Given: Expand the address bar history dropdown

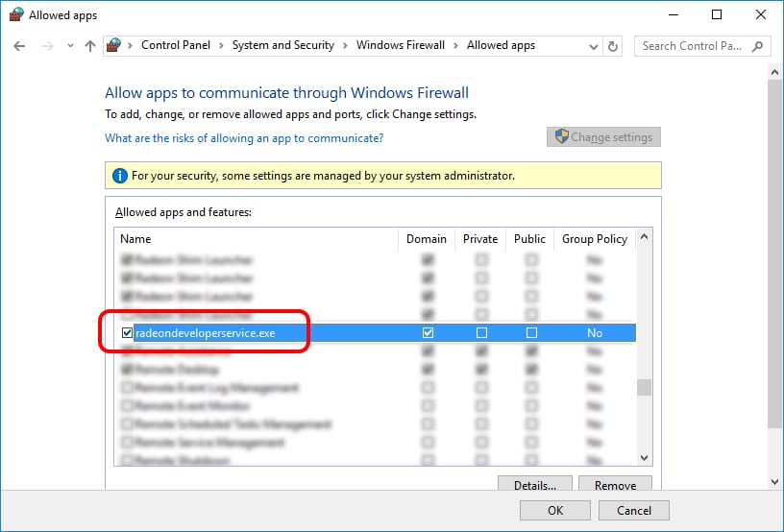Looking at the screenshot, I should 592,46.
